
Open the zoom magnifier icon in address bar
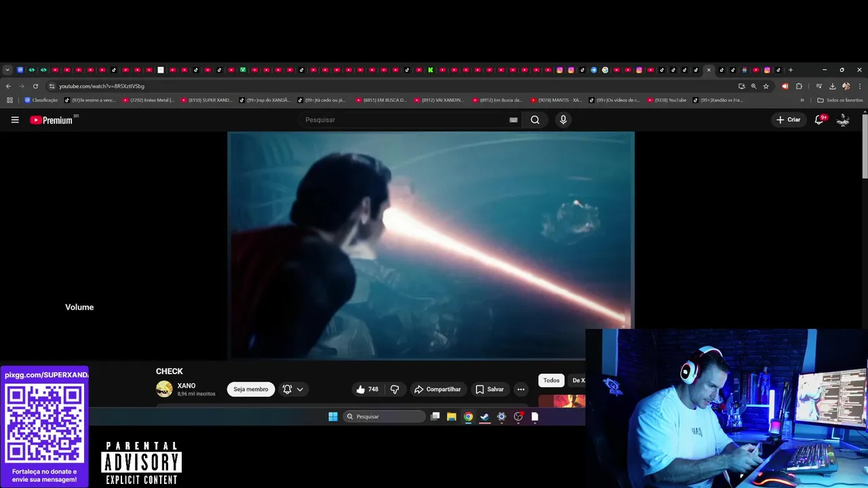753,87
